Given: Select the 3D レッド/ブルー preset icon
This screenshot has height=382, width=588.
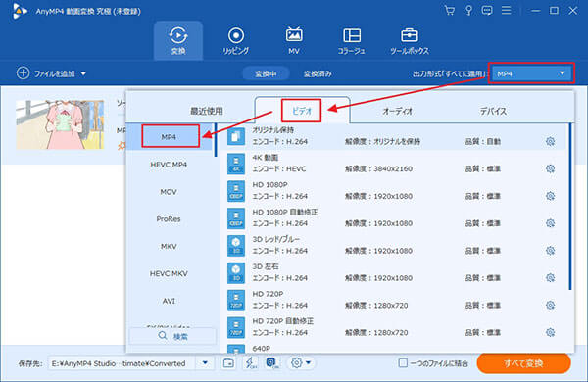Looking at the screenshot, I should coord(236,246).
